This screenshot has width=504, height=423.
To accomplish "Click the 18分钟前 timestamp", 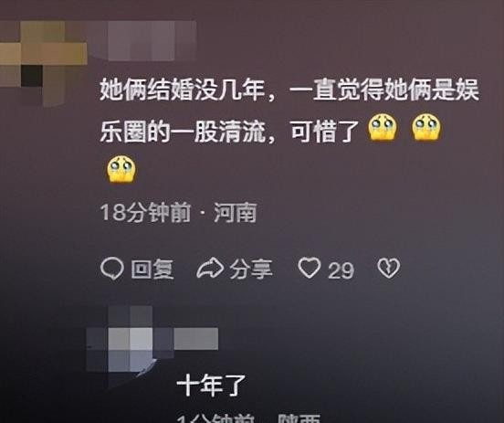I will pyautogui.click(x=146, y=213).
